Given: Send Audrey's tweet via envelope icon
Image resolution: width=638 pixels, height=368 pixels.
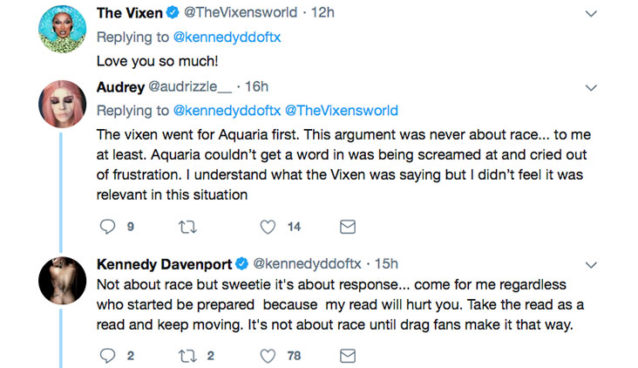Looking at the screenshot, I should [x=347, y=227].
